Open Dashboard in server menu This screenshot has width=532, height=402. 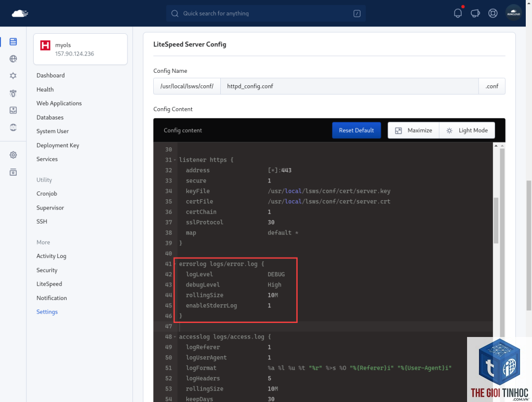(x=50, y=75)
